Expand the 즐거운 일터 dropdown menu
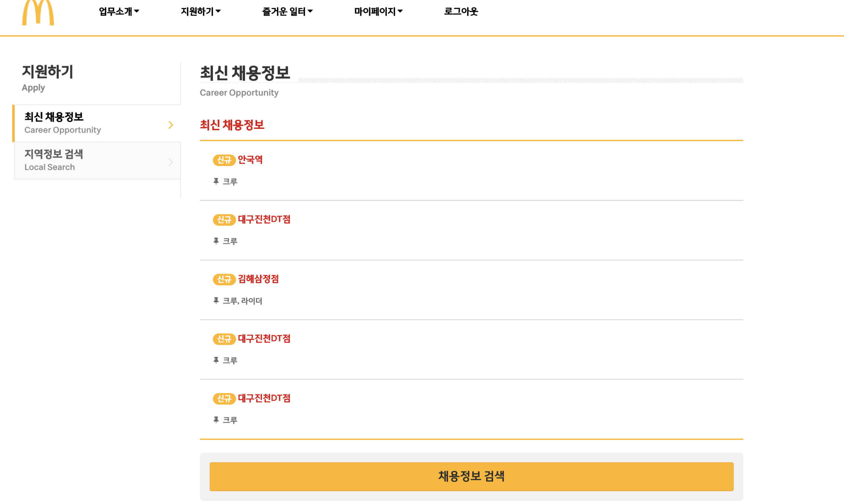Screen dimensions: 844x504 pos(287,12)
